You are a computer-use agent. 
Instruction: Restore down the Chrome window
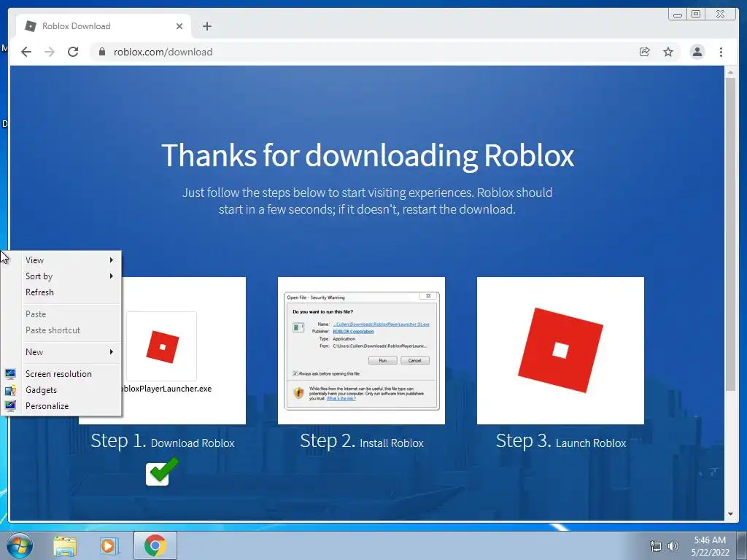point(695,15)
